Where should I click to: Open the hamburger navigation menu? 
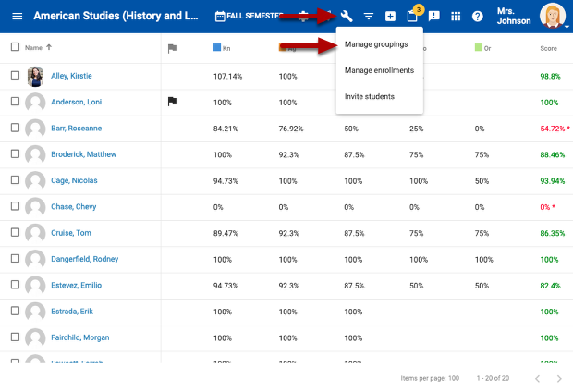17,16
